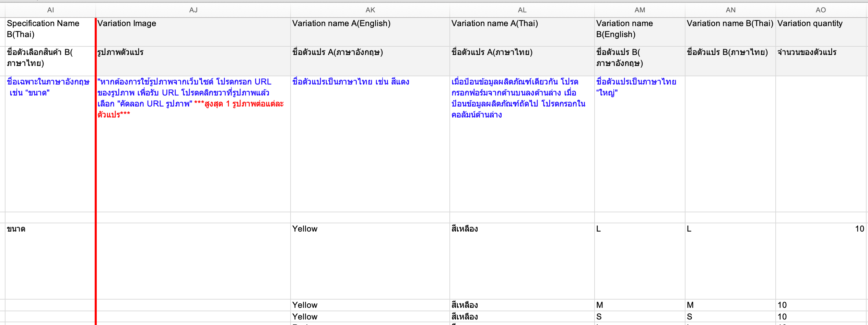The height and width of the screenshot is (325, 868).
Task: Select column header AM
Action: click(640, 10)
